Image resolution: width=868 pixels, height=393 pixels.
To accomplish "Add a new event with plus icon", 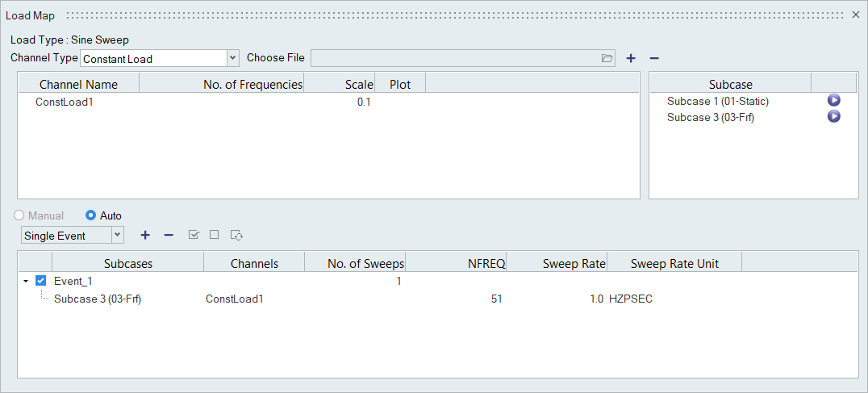I will pyautogui.click(x=145, y=235).
